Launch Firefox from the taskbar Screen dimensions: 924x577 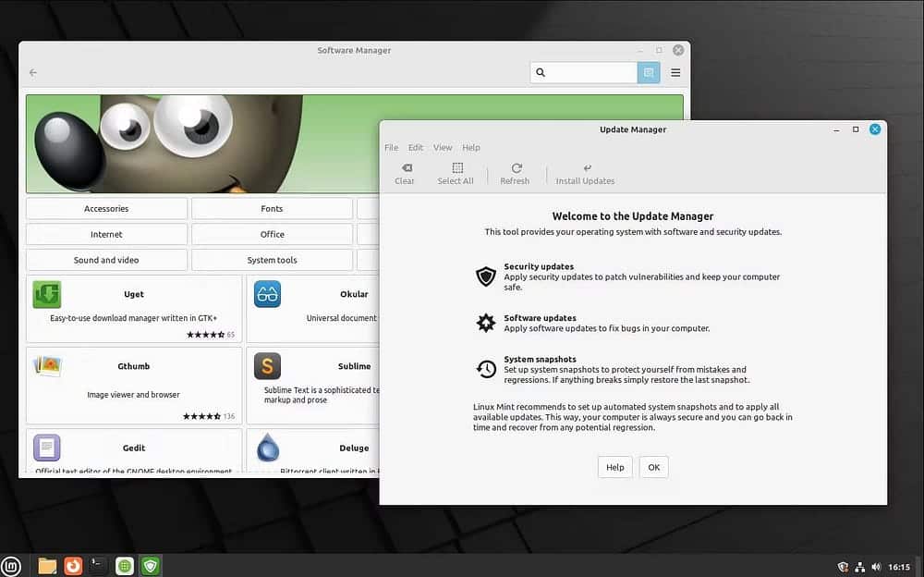click(72, 565)
